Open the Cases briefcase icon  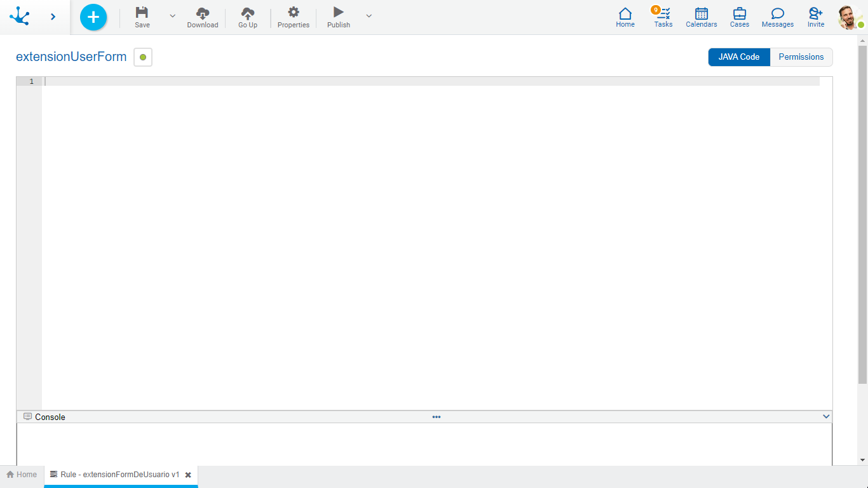pos(739,14)
